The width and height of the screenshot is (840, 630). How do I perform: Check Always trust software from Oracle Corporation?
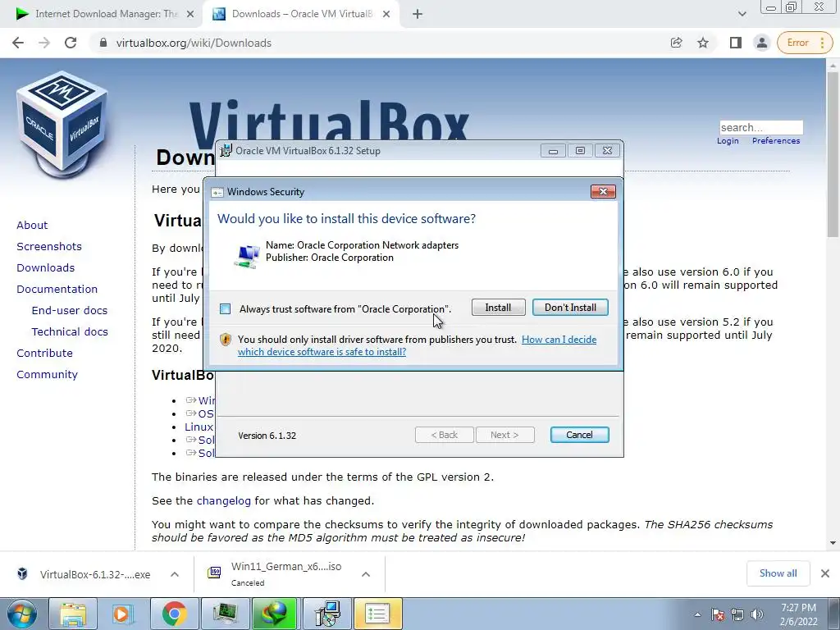[x=226, y=309]
